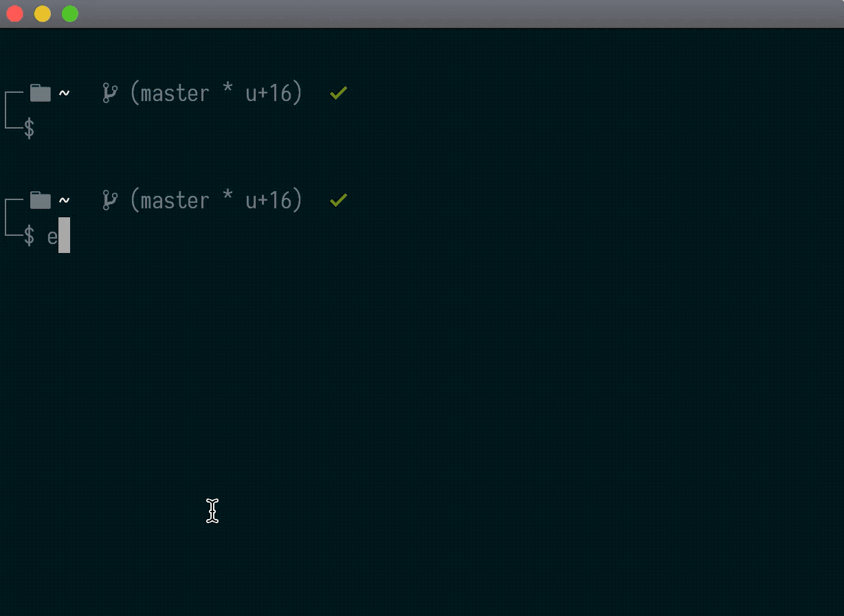Click the yellow minimize button

pos(42,13)
